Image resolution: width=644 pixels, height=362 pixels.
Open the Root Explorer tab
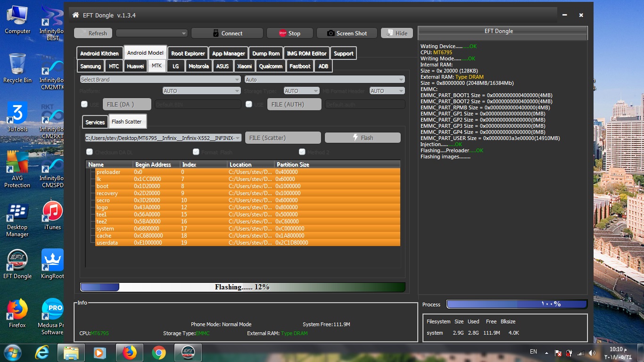188,54
